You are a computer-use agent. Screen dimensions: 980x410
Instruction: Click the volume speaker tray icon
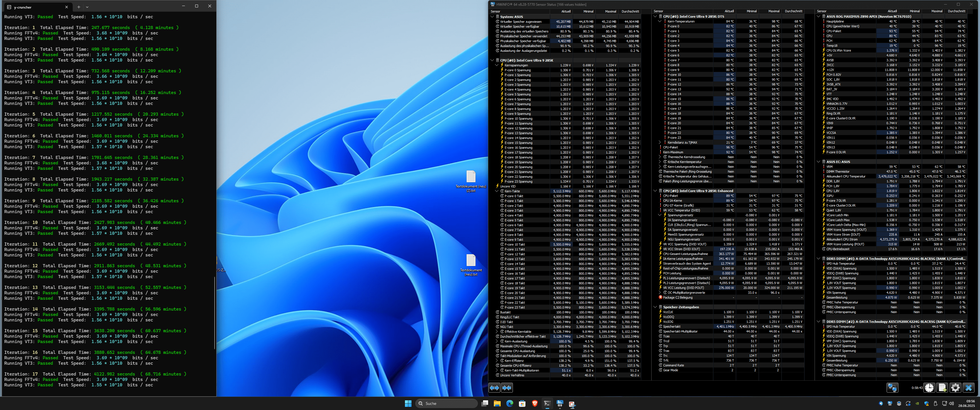click(952, 403)
